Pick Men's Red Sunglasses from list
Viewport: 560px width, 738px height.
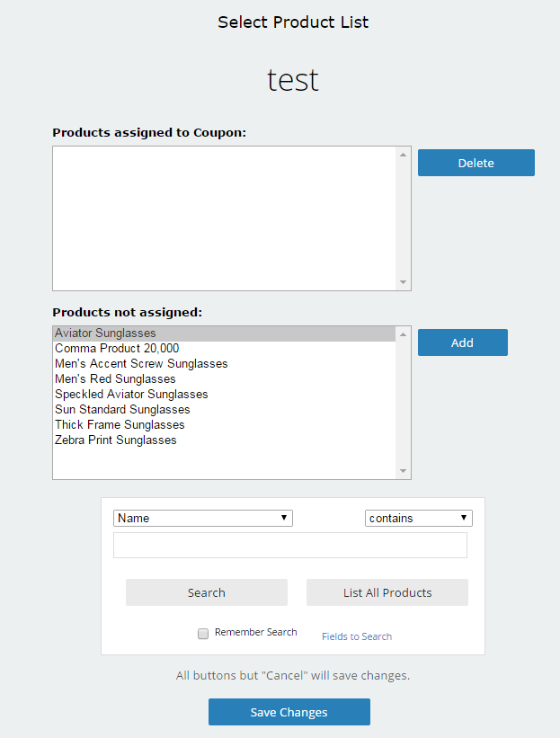[x=225, y=378]
